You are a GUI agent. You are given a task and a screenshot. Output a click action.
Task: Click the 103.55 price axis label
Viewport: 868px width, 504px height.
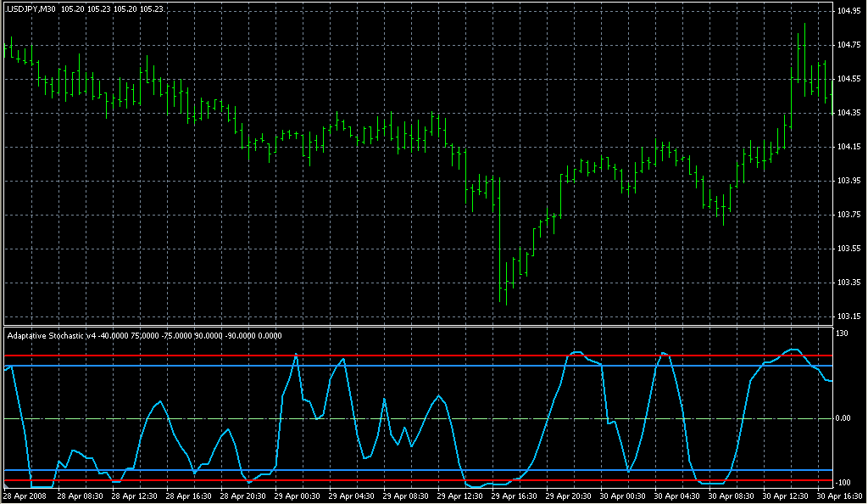tap(849, 249)
